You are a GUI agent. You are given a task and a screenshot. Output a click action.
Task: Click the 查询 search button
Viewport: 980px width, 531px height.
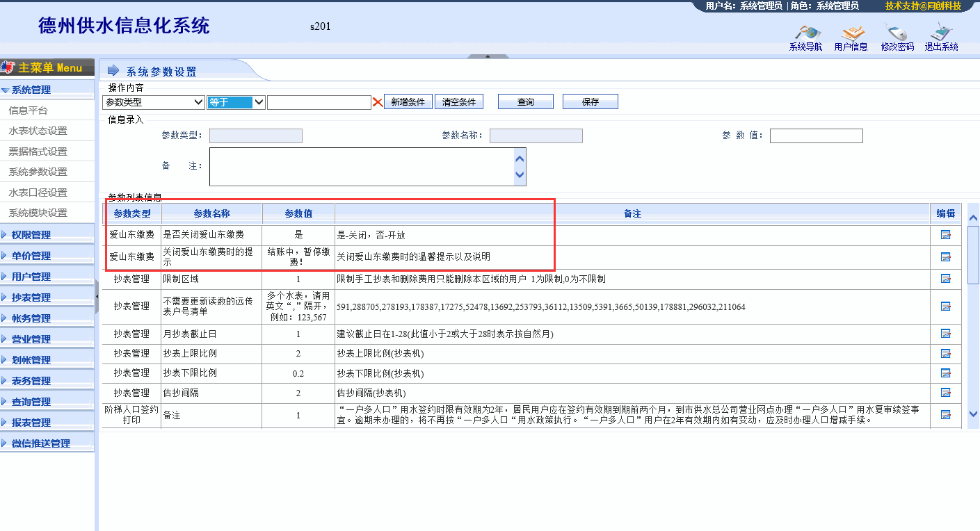tap(525, 102)
